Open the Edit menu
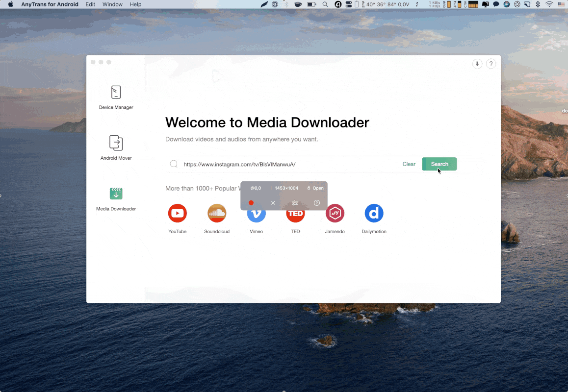The width and height of the screenshot is (568, 392). pos(90,4)
